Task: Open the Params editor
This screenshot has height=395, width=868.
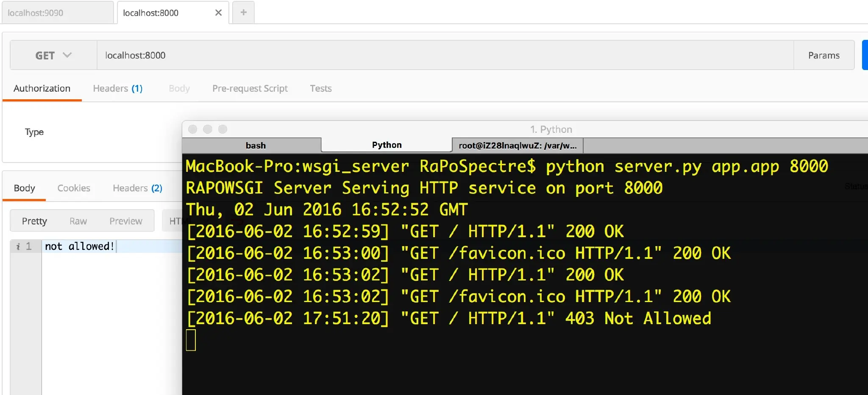Action: pyautogui.click(x=823, y=55)
